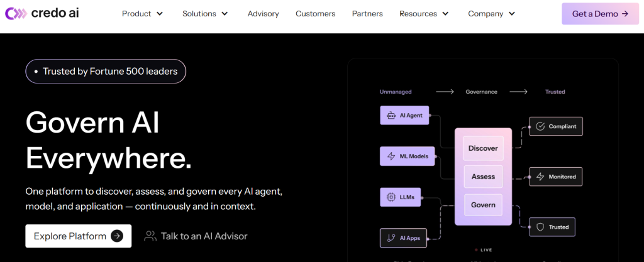Select the Discover step in the diagram
Image resolution: width=644 pixels, height=262 pixels.
tap(483, 148)
